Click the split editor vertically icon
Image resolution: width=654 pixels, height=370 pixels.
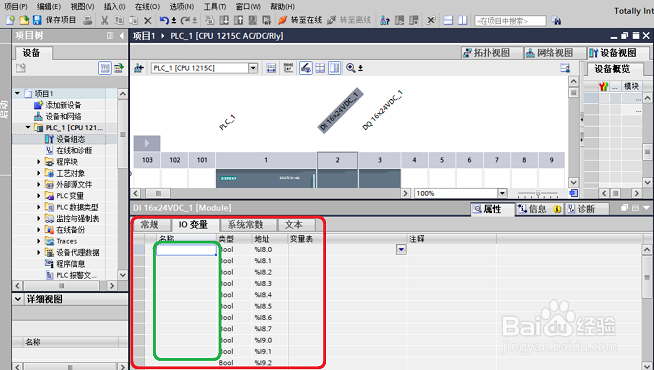(463, 20)
